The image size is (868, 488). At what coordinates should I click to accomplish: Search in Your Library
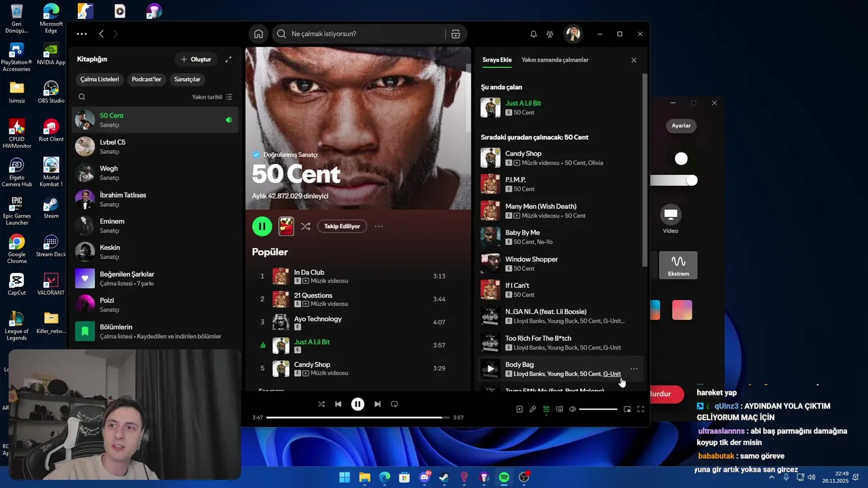(82, 97)
